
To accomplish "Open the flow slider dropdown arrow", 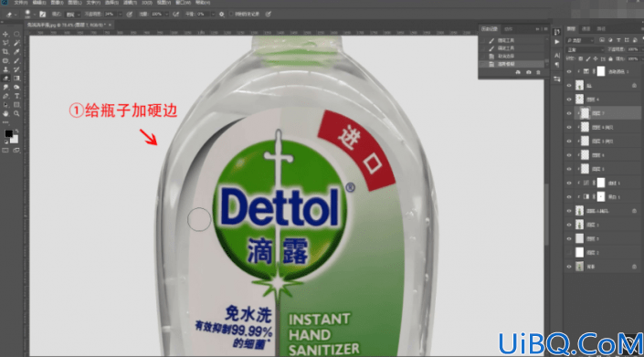I will (167, 14).
